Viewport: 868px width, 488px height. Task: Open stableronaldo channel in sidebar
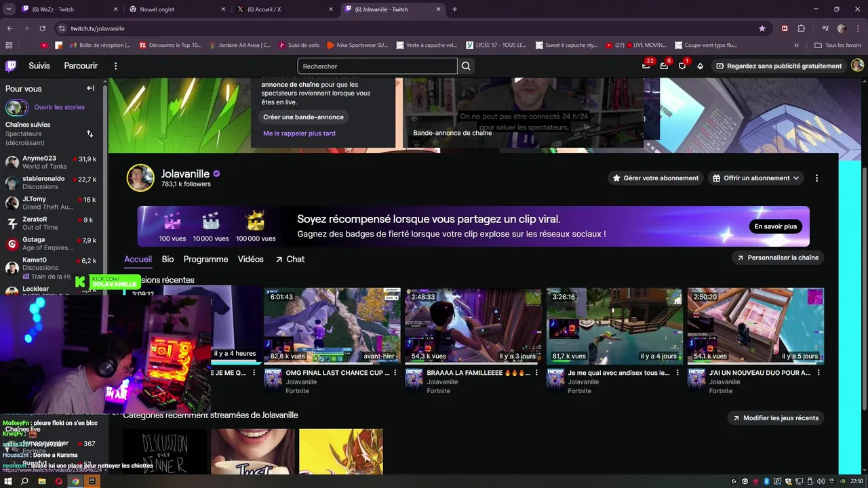51,182
